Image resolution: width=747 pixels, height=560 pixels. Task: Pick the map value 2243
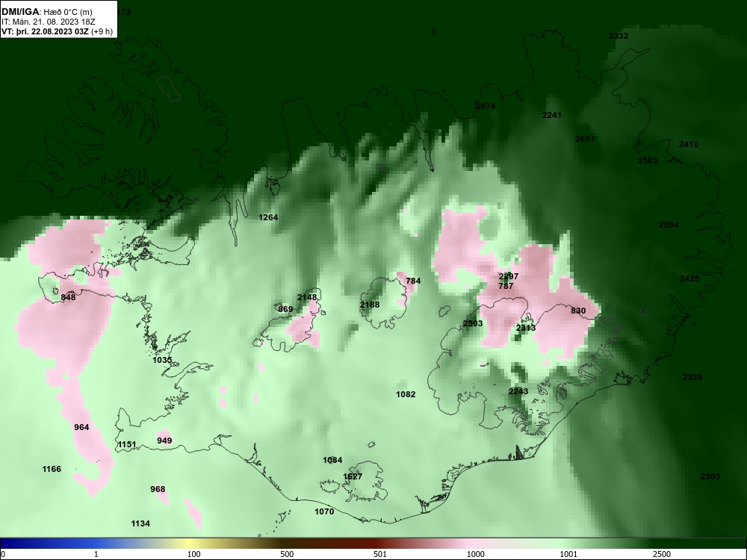[518, 391]
